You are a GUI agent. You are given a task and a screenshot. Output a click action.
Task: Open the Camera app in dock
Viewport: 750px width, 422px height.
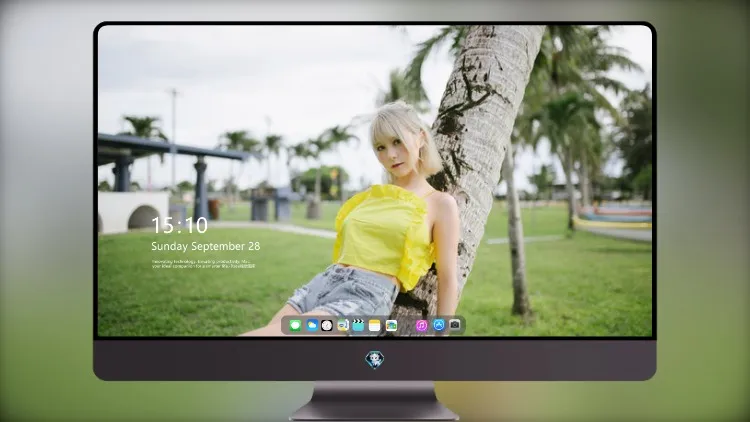455,325
